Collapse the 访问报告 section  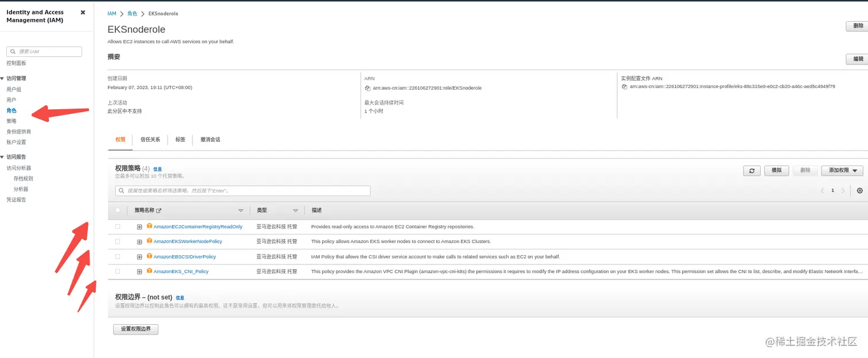pyautogui.click(x=2, y=157)
